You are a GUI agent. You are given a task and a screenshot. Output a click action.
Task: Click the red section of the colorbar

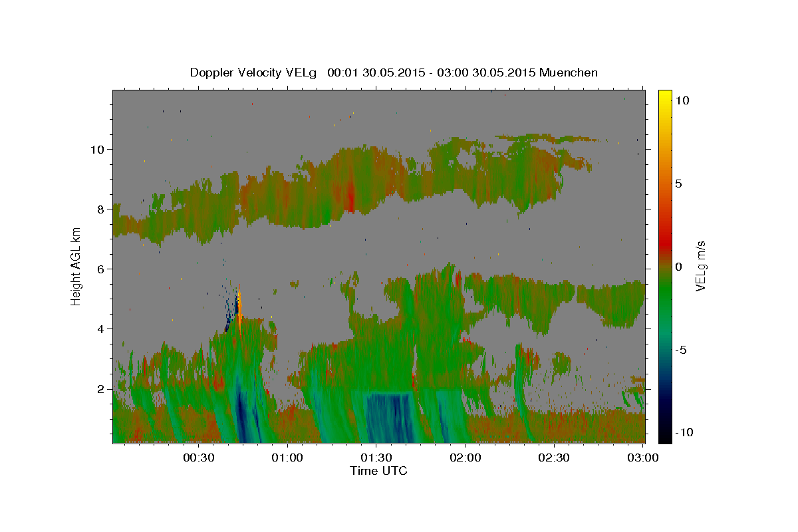(665, 243)
